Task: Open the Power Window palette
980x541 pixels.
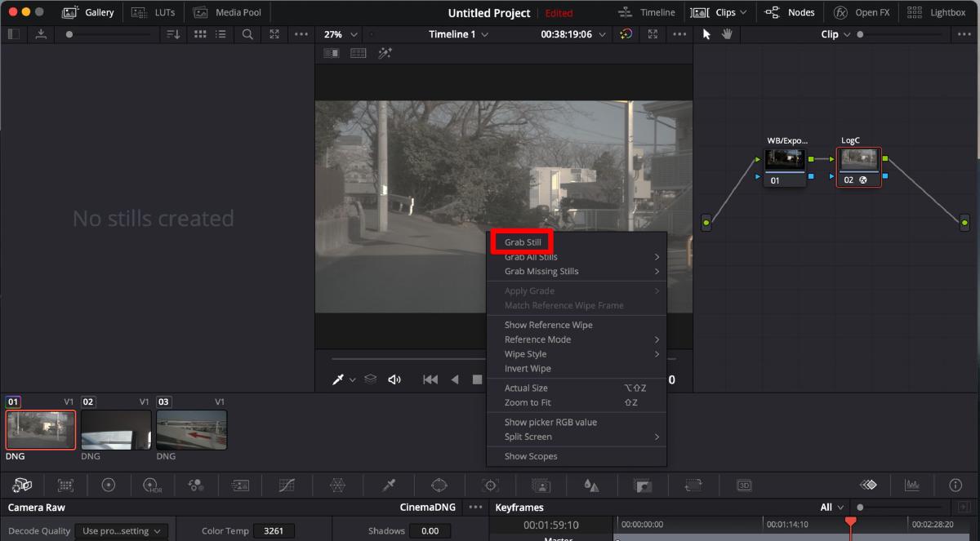Action: pos(439,485)
